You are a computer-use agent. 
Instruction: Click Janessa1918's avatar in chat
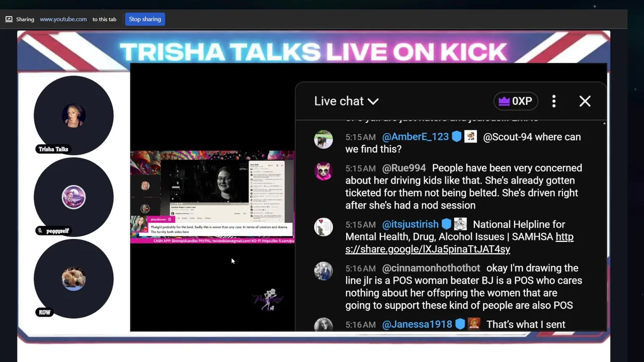(324, 325)
